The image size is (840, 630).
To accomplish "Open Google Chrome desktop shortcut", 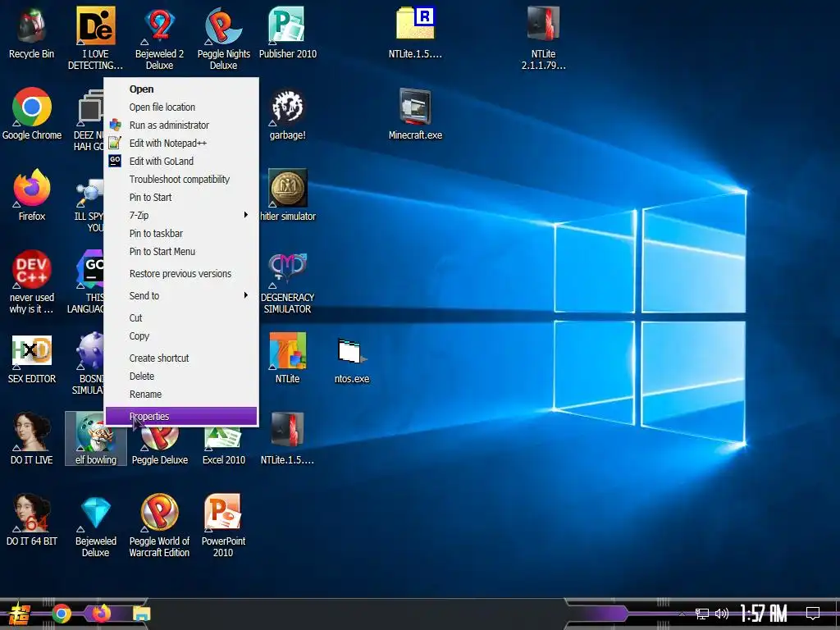I will point(32,113).
